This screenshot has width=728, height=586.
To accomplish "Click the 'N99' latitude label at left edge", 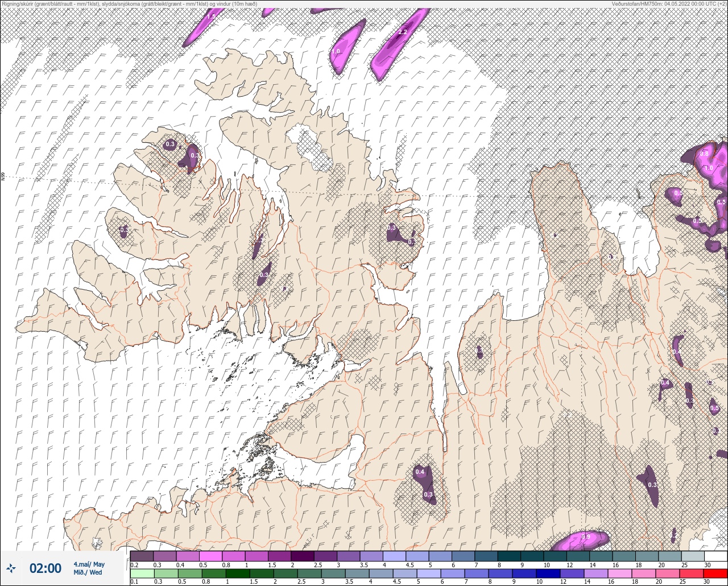I will pos(3,177).
